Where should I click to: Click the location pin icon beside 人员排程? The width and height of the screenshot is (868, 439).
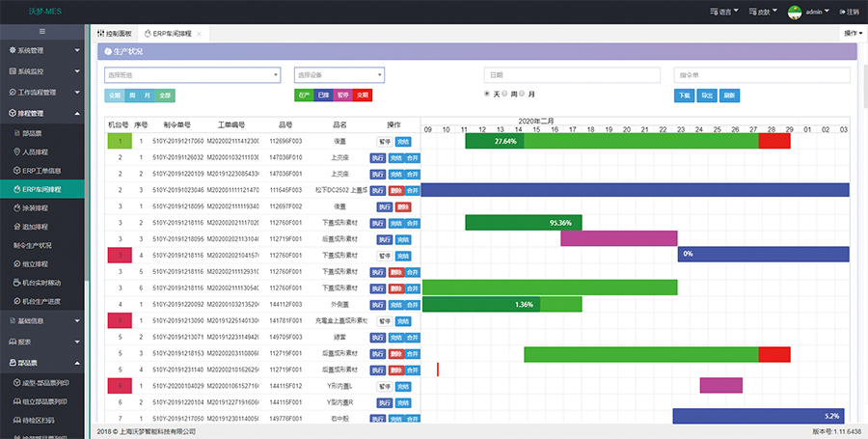[15, 151]
